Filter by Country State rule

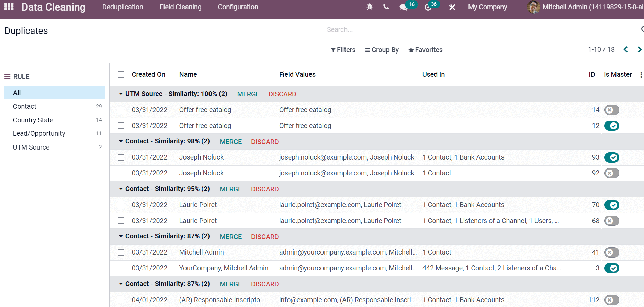(55, 120)
